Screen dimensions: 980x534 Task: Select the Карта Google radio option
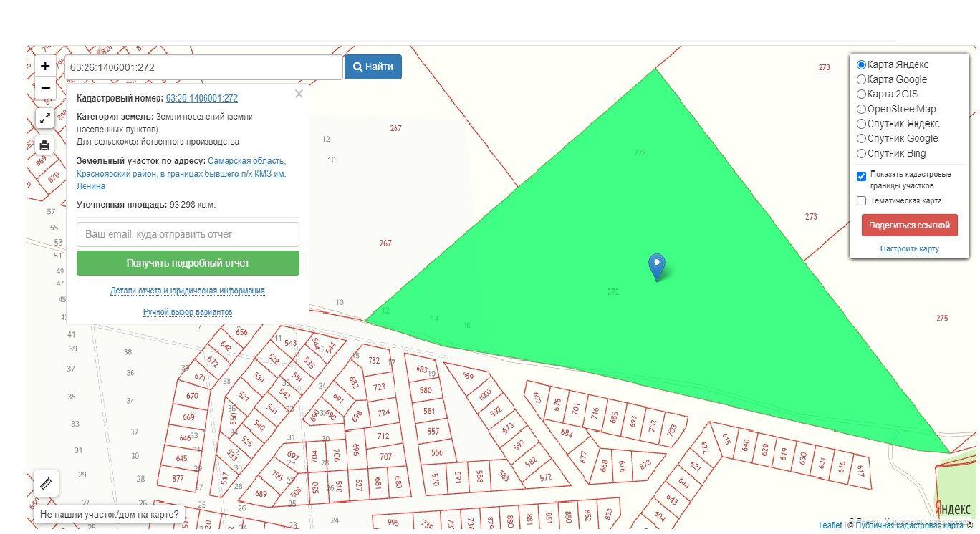(x=862, y=79)
